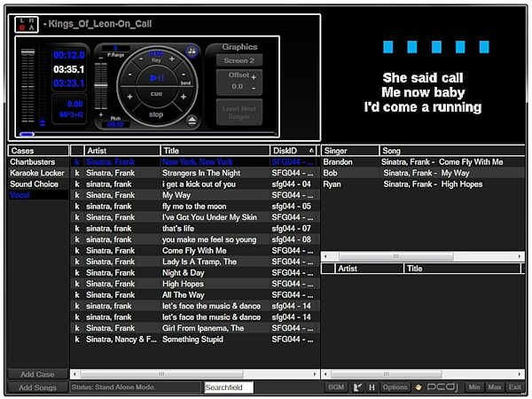Open the Options button

395,387
